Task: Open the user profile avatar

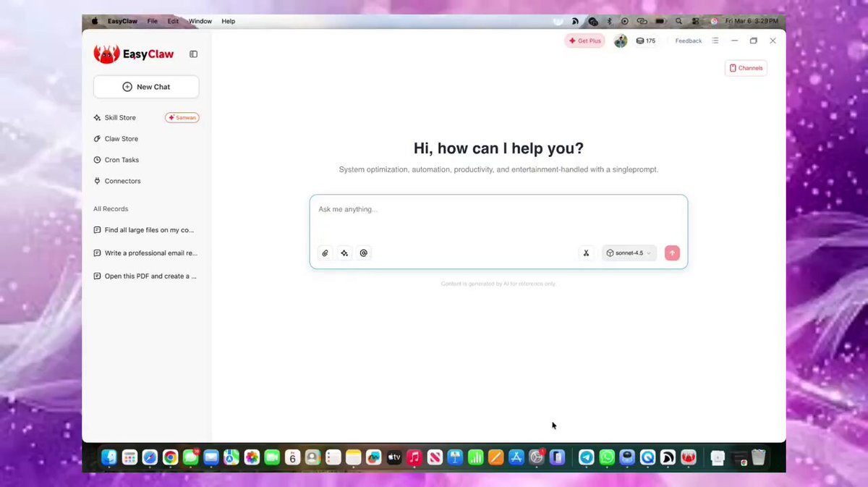Action: 621,41
